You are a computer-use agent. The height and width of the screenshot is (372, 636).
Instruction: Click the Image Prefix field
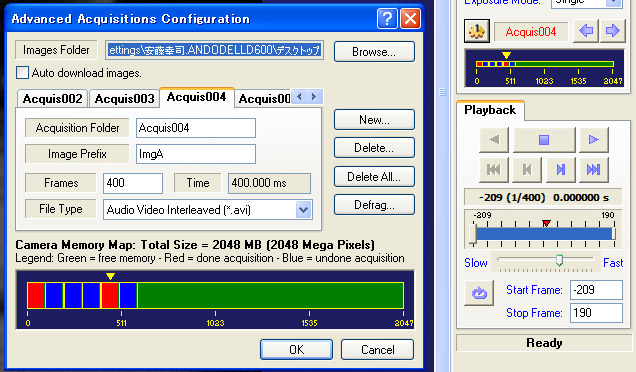coord(196,154)
